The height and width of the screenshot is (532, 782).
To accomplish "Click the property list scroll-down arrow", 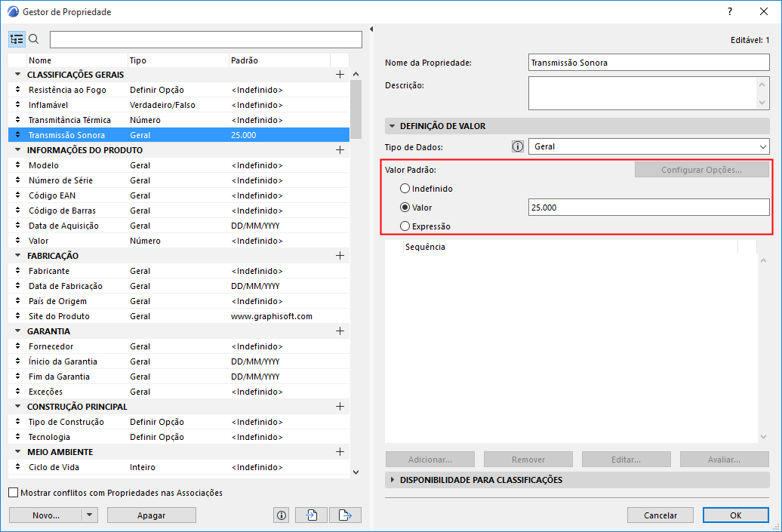I will pos(356,472).
